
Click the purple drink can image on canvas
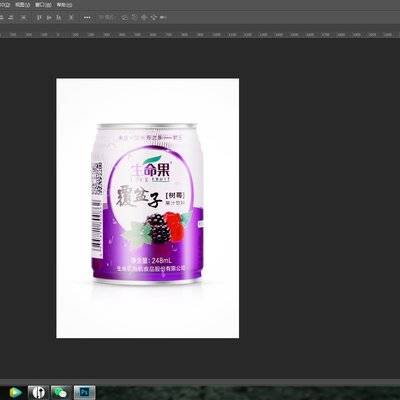coord(147,204)
